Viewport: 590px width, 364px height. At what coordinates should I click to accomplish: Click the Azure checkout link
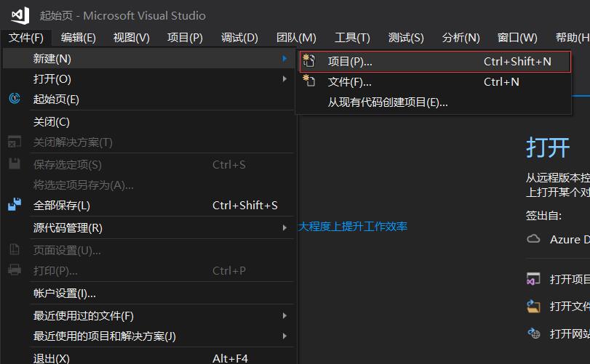pos(570,239)
